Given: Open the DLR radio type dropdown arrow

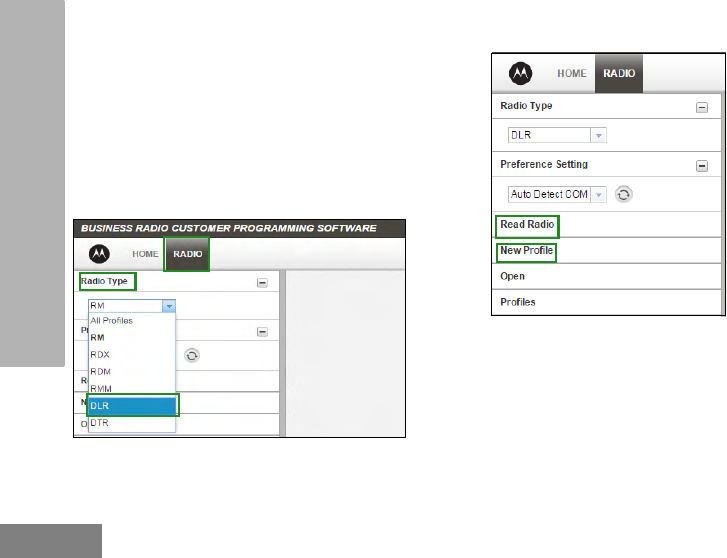Looking at the screenshot, I should click(x=599, y=135).
